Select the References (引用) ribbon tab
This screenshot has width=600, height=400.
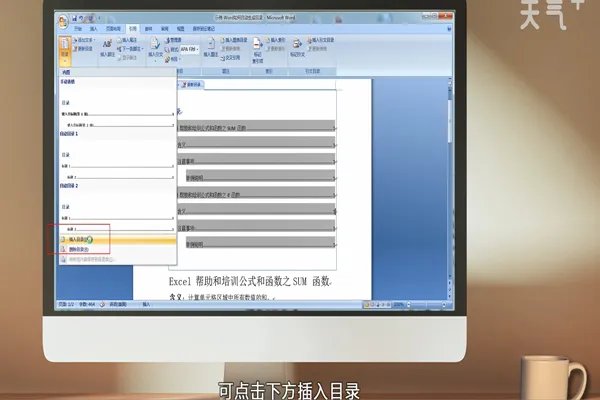point(133,29)
